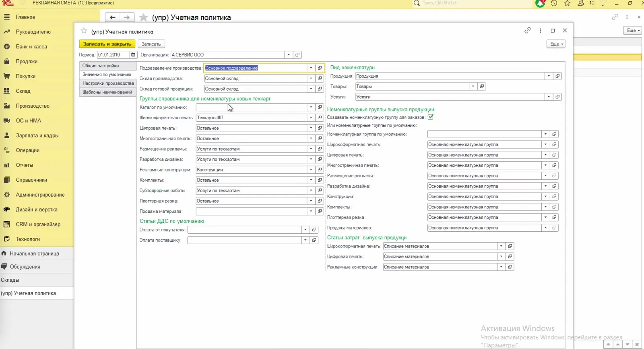644x349 pixels.
Task: Open Производство sidebar section
Action: pyautogui.click(x=33, y=106)
